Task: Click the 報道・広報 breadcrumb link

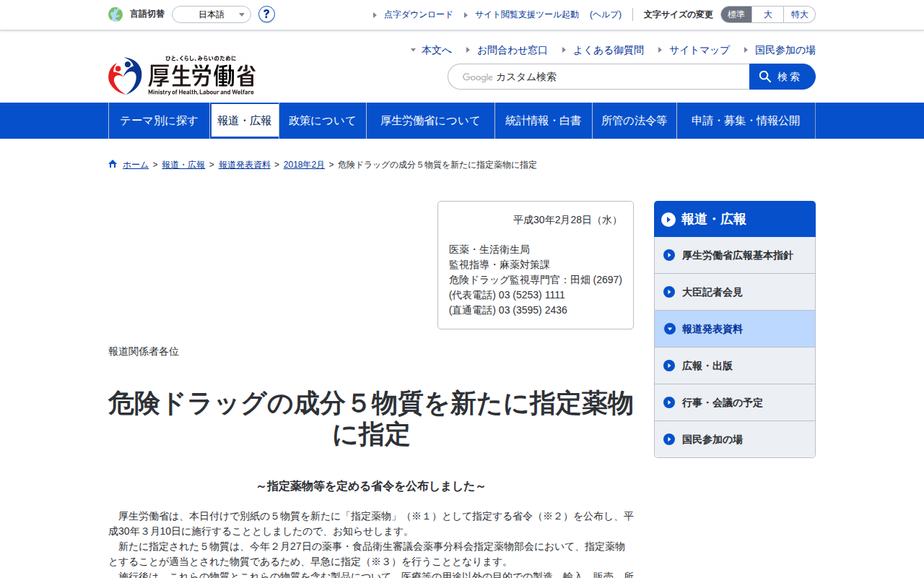Action: tap(183, 165)
